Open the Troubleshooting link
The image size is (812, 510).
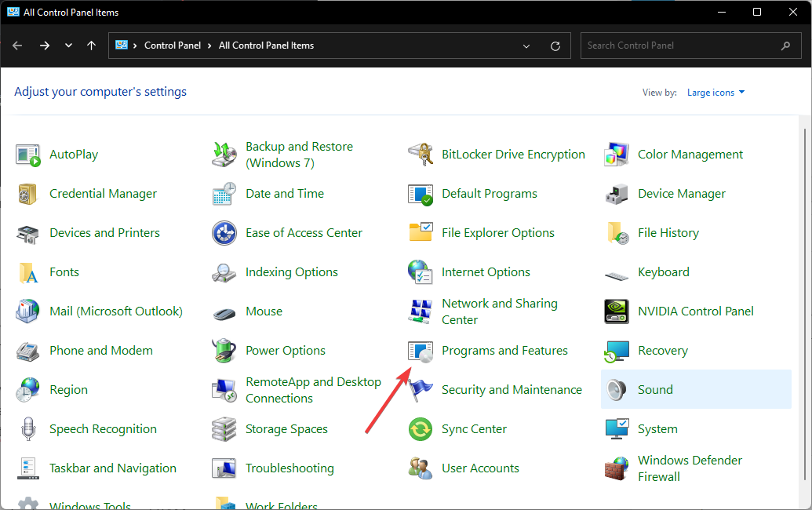289,468
